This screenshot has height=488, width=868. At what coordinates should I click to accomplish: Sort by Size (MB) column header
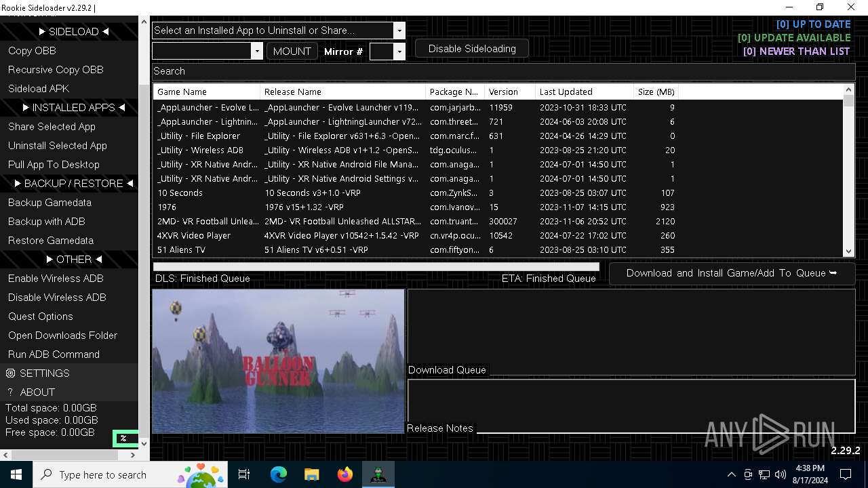[656, 91]
